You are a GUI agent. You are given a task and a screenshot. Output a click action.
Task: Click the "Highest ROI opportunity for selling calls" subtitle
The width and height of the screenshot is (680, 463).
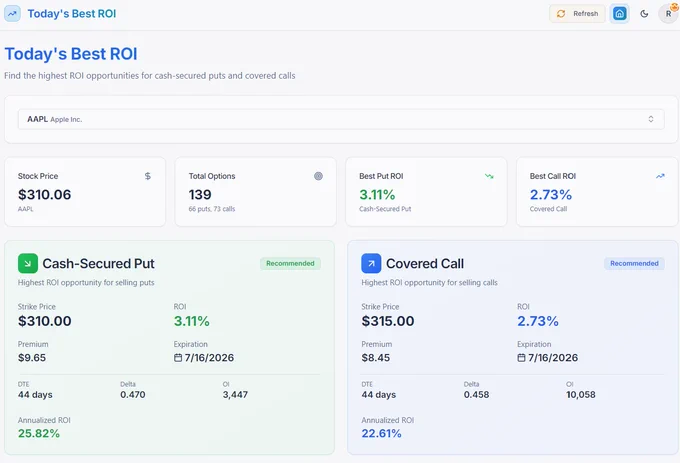click(x=429, y=283)
